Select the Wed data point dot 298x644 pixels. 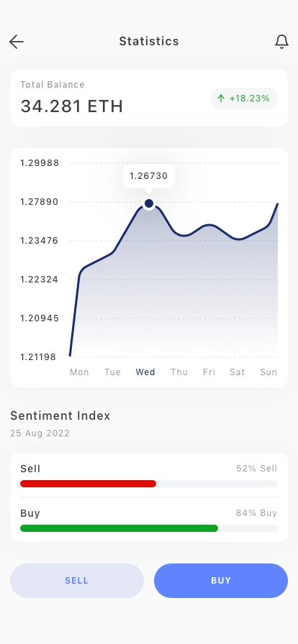coord(149,203)
